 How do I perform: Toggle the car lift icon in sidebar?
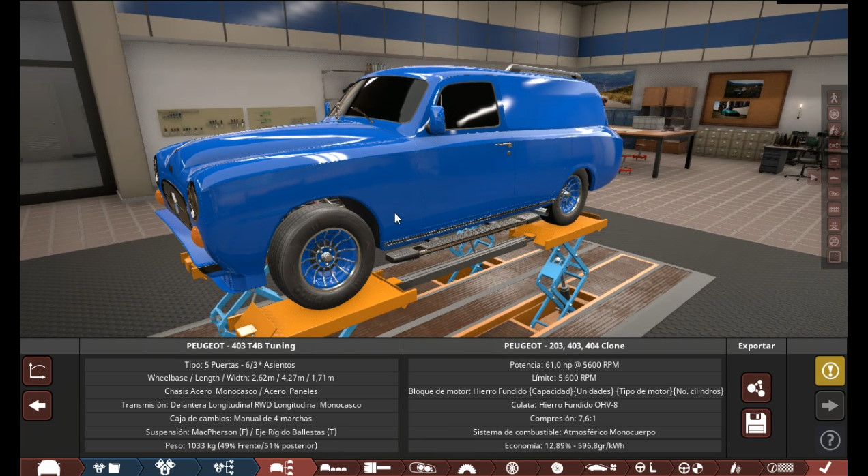click(x=834, y=225)
